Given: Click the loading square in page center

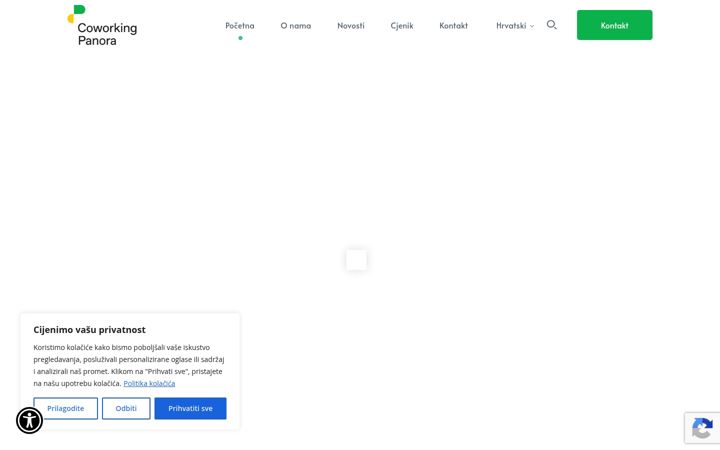Looking at the screenshot, I should (x=356, y=260).
